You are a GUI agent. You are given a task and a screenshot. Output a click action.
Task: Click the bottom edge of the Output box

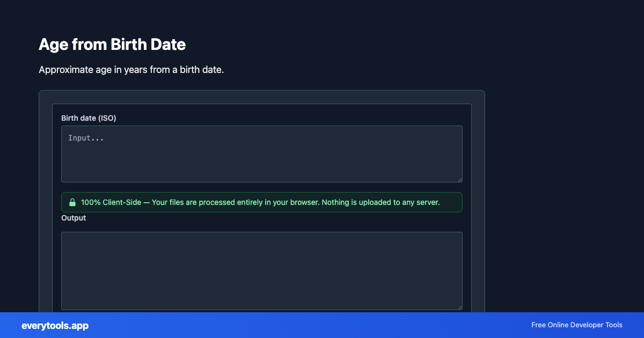point(261,310)
